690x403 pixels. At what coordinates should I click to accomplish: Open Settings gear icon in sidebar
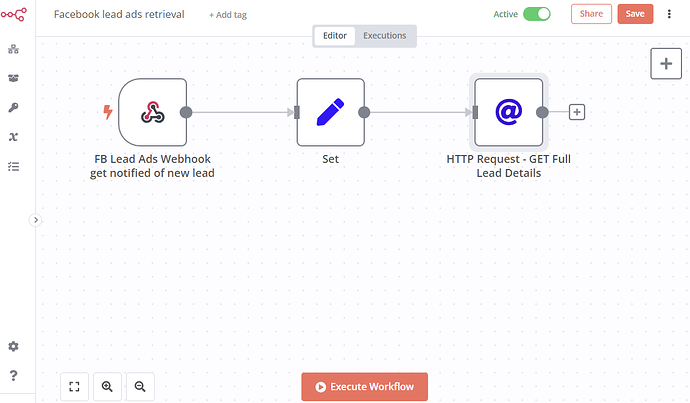pyautogui.click(x=13, y=346)
